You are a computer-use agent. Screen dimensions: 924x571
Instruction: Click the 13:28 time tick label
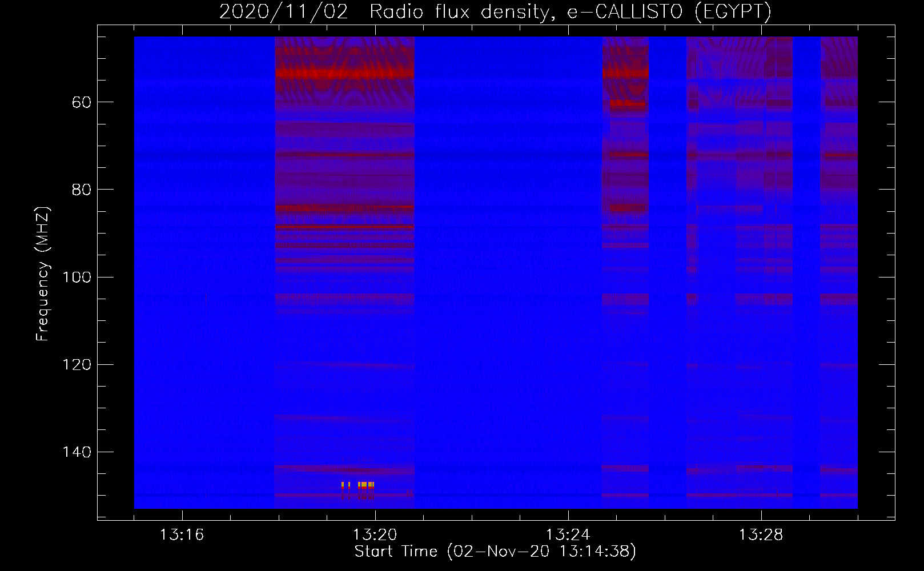coord(761,535)
